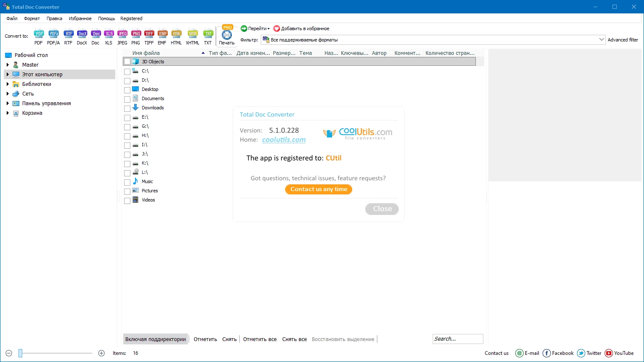The height and width of the screenshot is (362, 644).
Task: Check the Pictures checkbox
Action: point(127,191)
